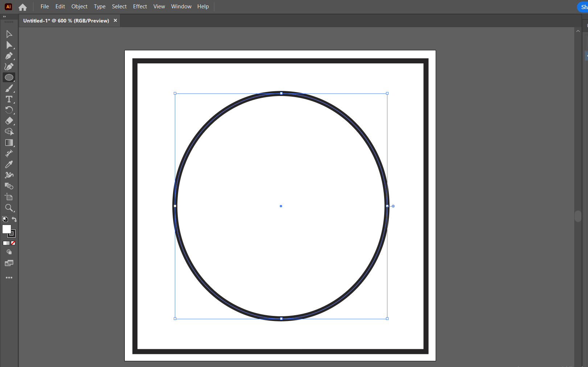Click the white Fill swatch

tap(7, 229)
